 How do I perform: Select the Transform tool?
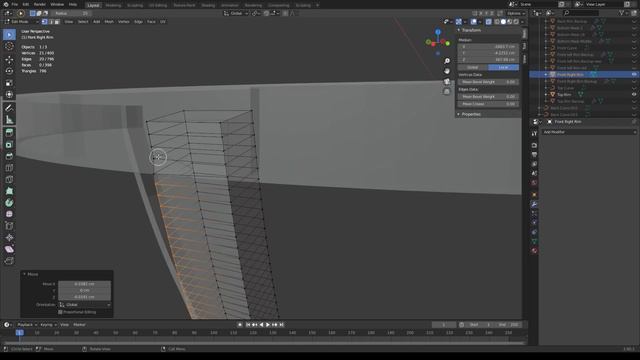pos(9,95)
